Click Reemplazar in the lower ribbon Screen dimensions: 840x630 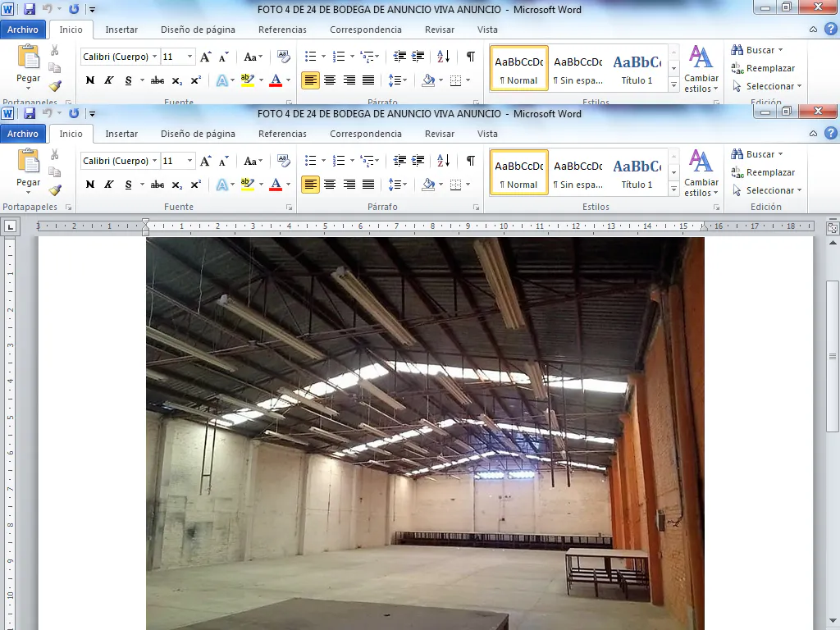tap(763, 172)
